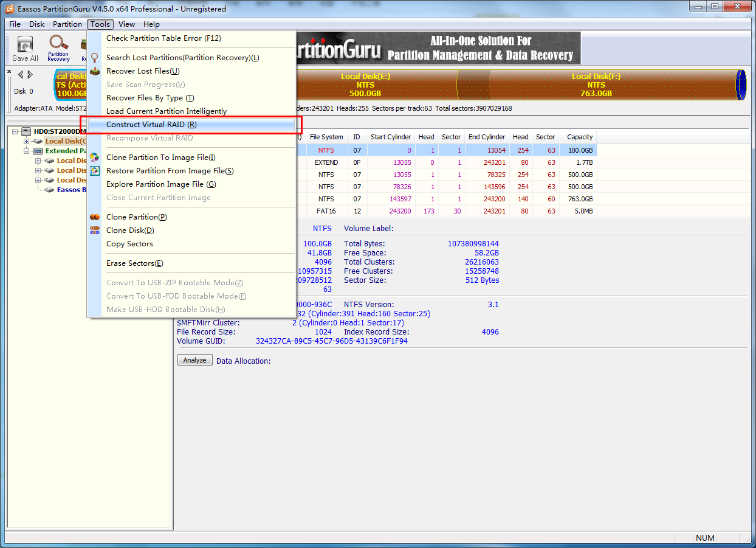Choose Load Current Partition Intelligently

[x=191, y=111]
